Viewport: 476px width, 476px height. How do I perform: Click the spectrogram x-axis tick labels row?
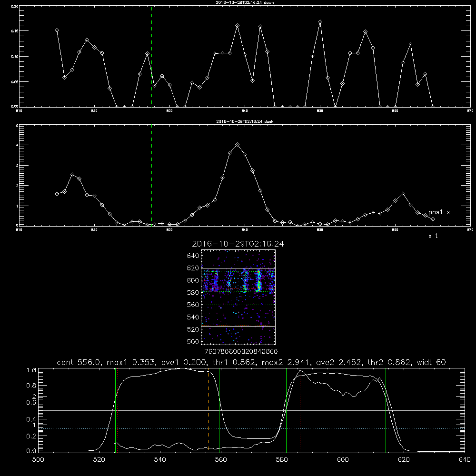241,352
